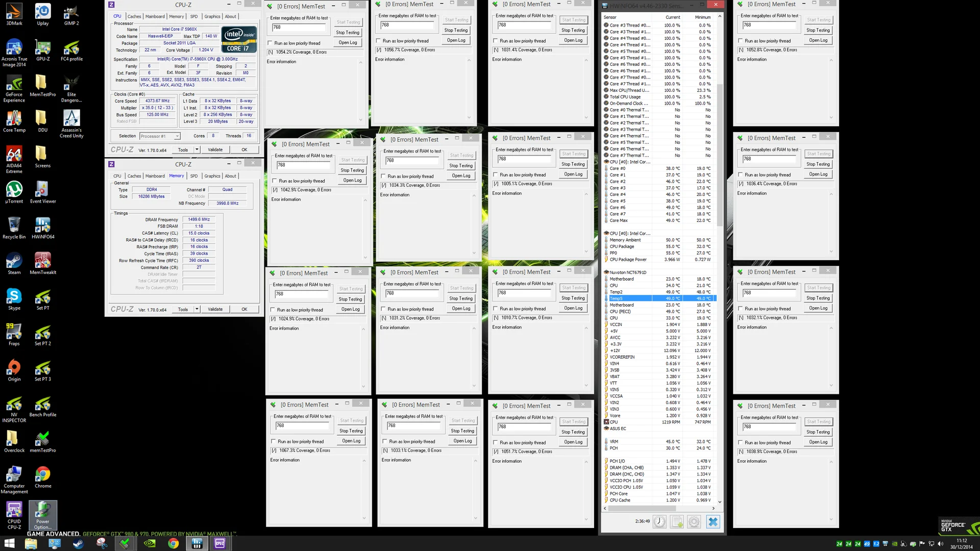Viewport: 980px width, 551px height.
Task: Check low priority thread in 1056.7% MemTest
Action: tap(378, 41)
